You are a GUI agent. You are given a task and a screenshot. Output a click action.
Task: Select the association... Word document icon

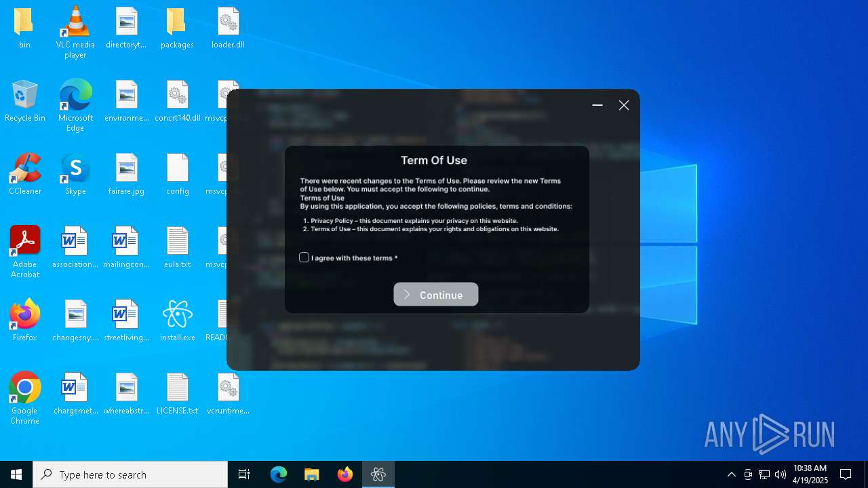75,248
